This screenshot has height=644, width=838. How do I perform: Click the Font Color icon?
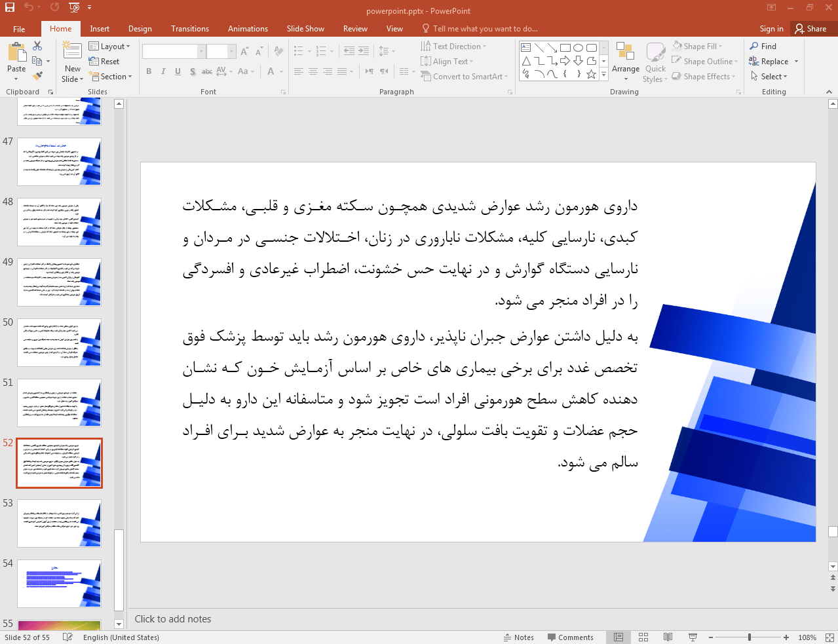pyautogui.click(x=271, y=71)
